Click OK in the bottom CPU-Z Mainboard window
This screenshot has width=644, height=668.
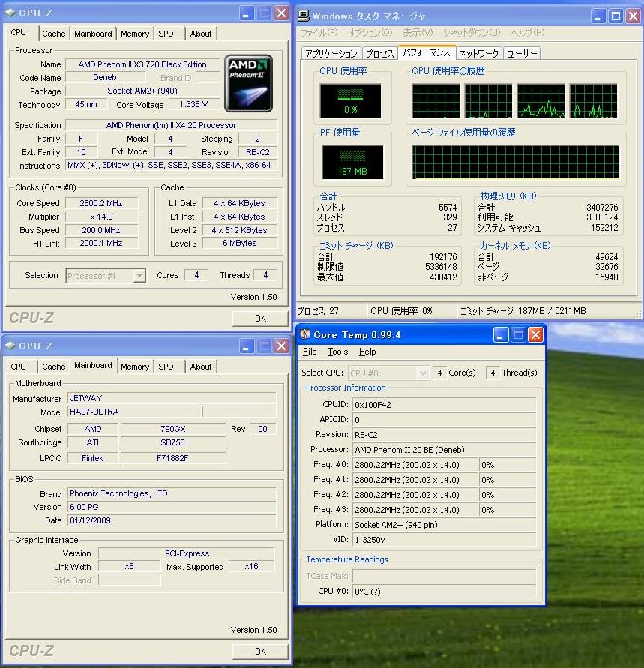(260, 651)
